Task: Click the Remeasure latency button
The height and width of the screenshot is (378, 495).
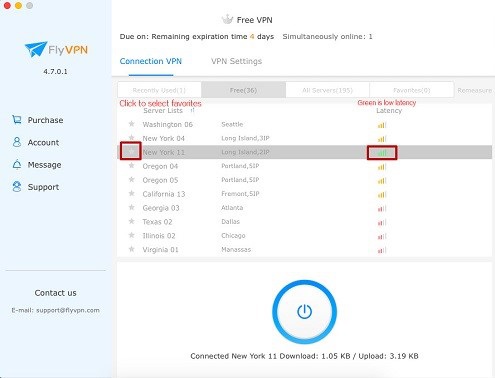Action: 475,90
